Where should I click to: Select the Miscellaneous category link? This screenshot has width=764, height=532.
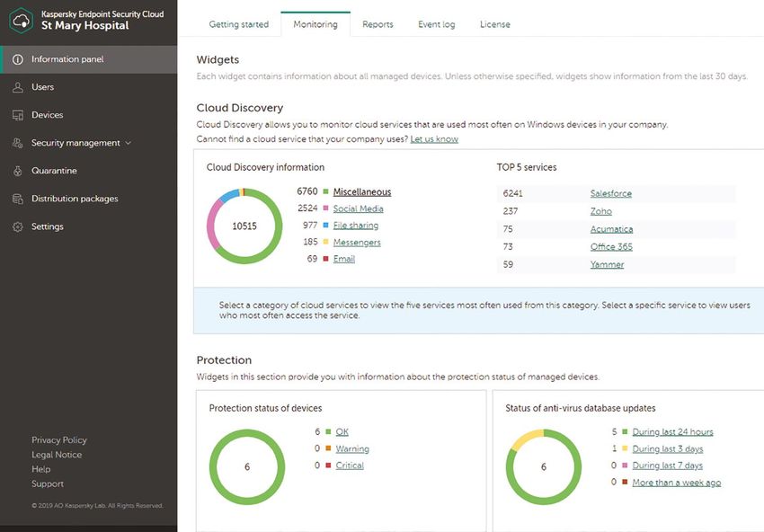tap(362, 192)
